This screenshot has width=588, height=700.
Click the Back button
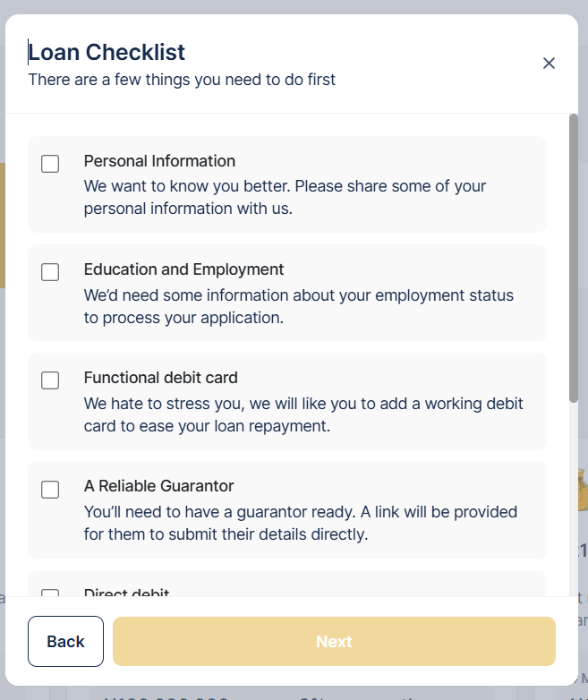[x=65, y=641]
